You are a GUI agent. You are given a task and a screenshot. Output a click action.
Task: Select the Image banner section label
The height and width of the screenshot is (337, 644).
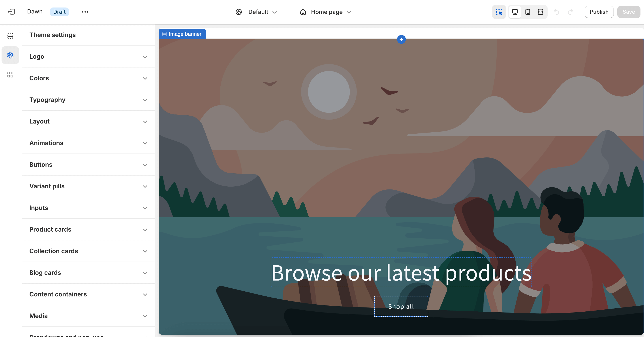(182, 34)
